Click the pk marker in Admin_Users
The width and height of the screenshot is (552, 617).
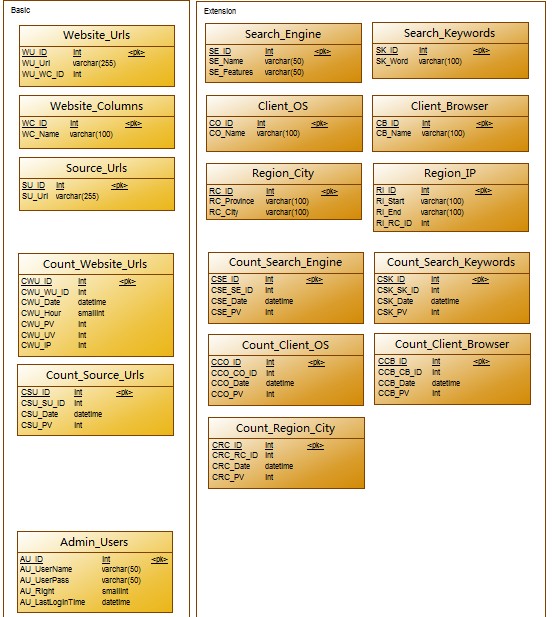[x=159, y=559]
